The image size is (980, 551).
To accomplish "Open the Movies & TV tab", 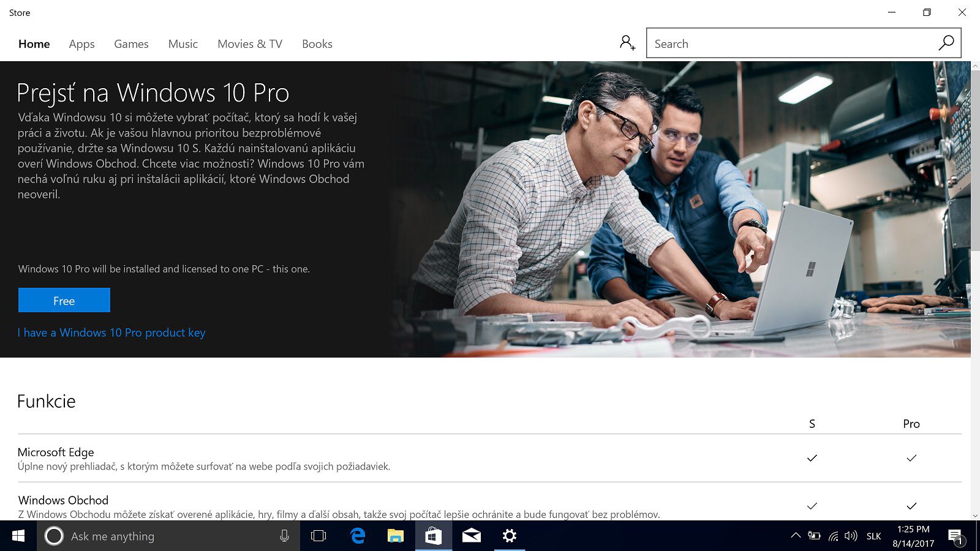I will 250,44.
